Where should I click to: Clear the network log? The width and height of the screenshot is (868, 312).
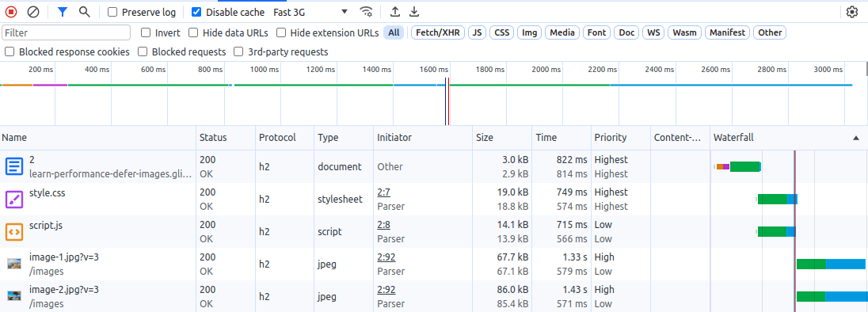[x=33, y=12]
